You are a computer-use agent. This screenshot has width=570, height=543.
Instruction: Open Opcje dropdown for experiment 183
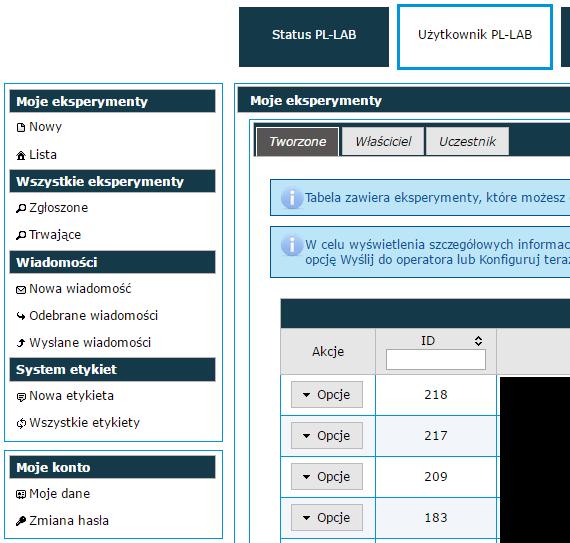coord(327,518)
